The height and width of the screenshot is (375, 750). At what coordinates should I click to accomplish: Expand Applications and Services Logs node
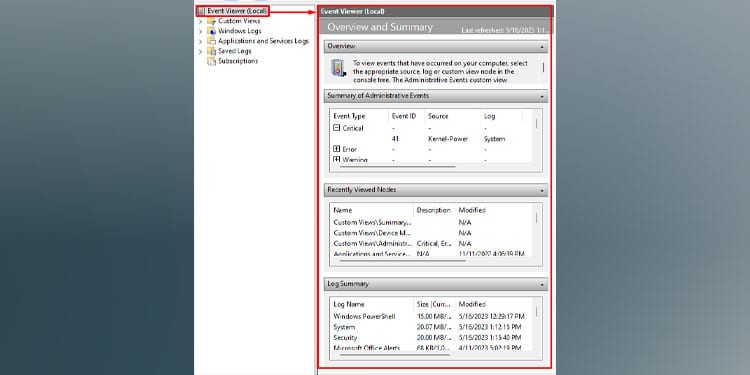(x=200, y=42)
